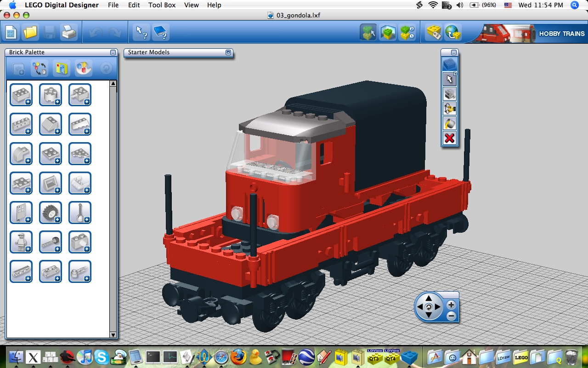Viewport: 588px width, 368px height.
Task: Rotate the camera view right
Action: pos(438,307)
